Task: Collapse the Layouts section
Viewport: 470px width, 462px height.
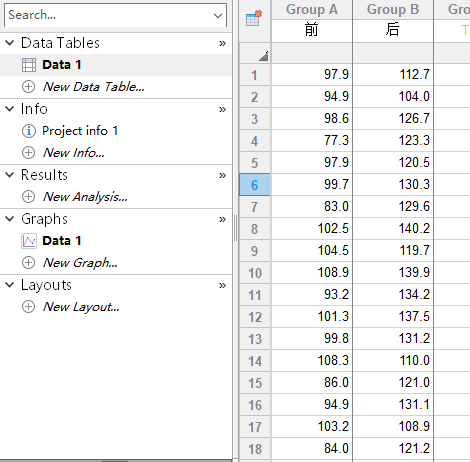Action: (10, 285)
